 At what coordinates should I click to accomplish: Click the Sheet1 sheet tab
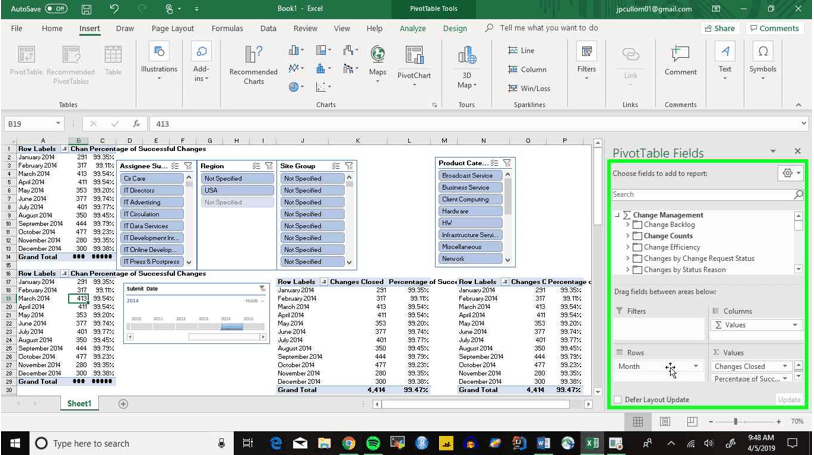click(x=79, y=404)
